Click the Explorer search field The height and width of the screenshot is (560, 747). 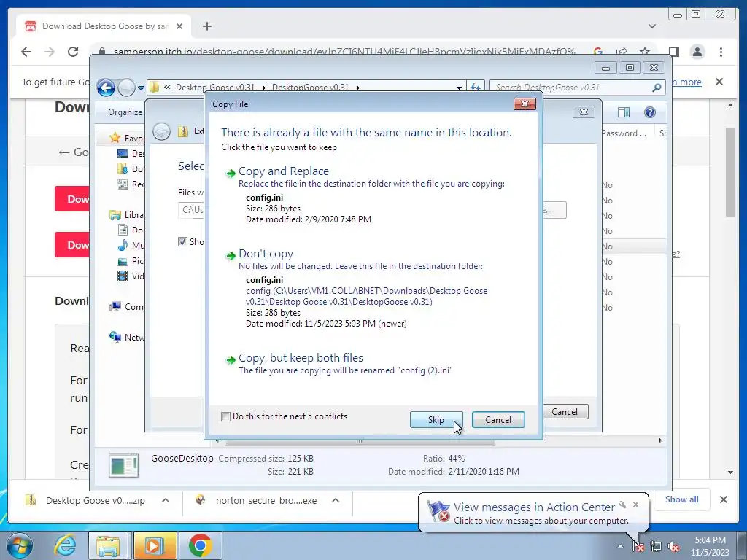572,87
